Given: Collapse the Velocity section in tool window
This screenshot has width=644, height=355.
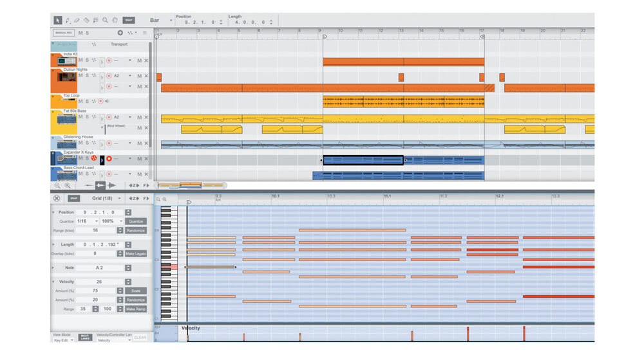Looking at the screenshot, I should [53, 282].
